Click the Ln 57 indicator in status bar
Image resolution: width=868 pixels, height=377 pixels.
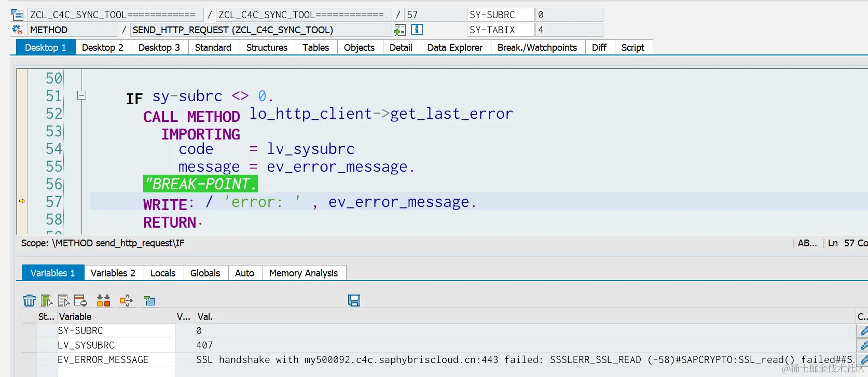(841, 243)
